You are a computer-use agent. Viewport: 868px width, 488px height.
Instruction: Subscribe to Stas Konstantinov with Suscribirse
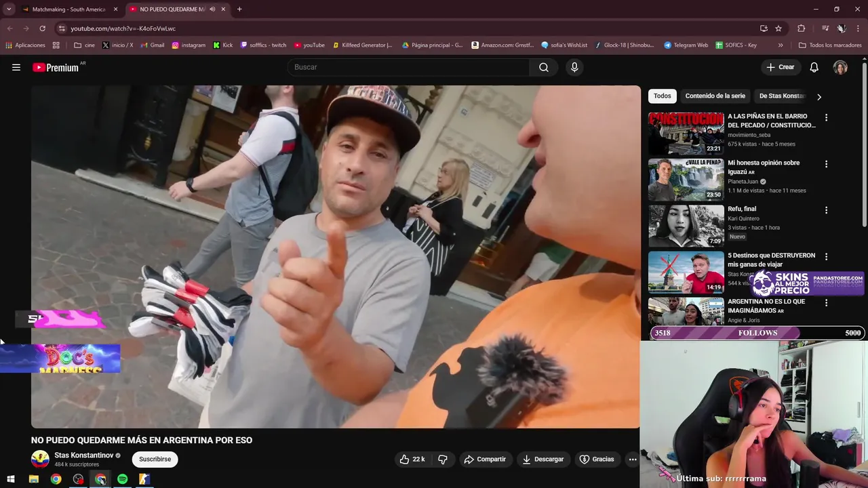(155, 460)
